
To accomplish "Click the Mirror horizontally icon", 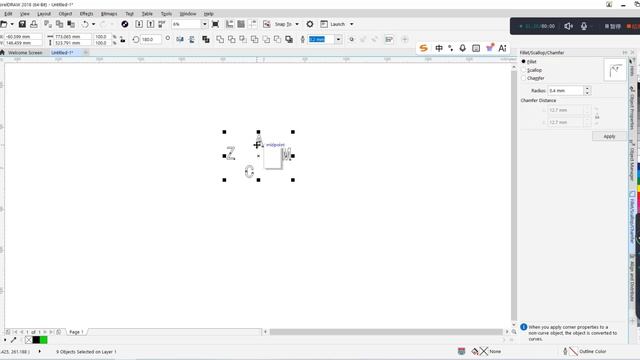I will (x=180, y=40).
